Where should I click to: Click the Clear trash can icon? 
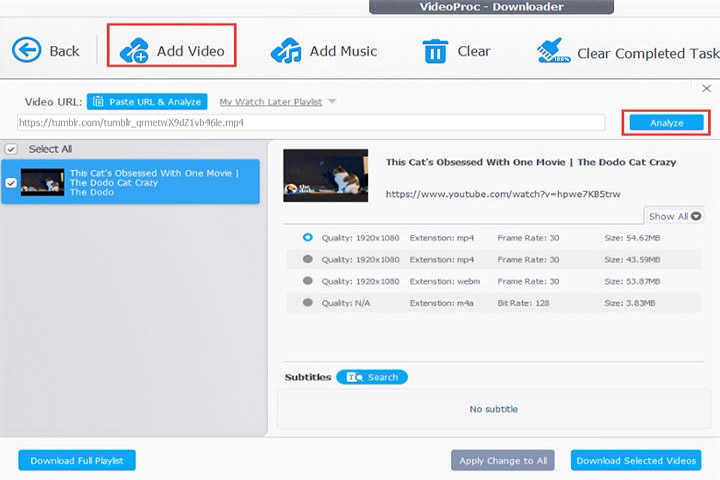[x=435, y=51]
